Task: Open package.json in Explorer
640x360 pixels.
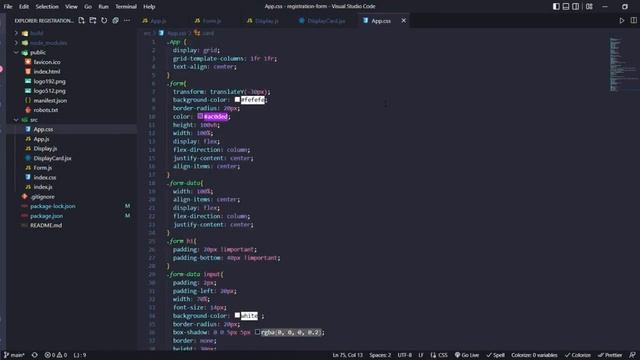Action: coord(47,216)
